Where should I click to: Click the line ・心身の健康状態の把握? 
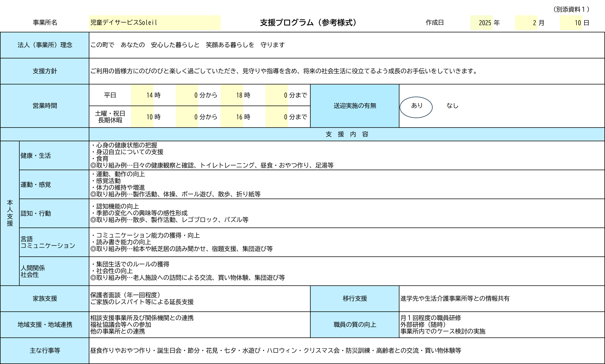point(124,145)
